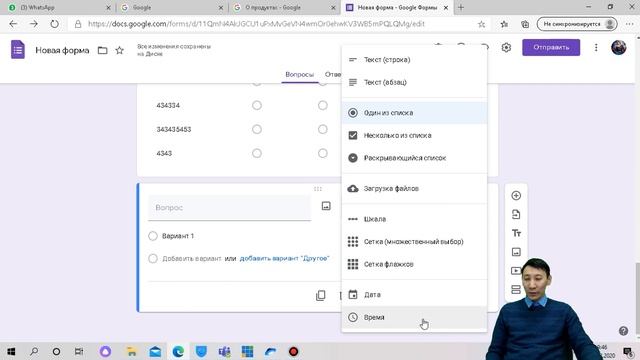Screen dimensions: 640x360
Task: Select first radio in row 4343
Action: (x=257, y=153)
